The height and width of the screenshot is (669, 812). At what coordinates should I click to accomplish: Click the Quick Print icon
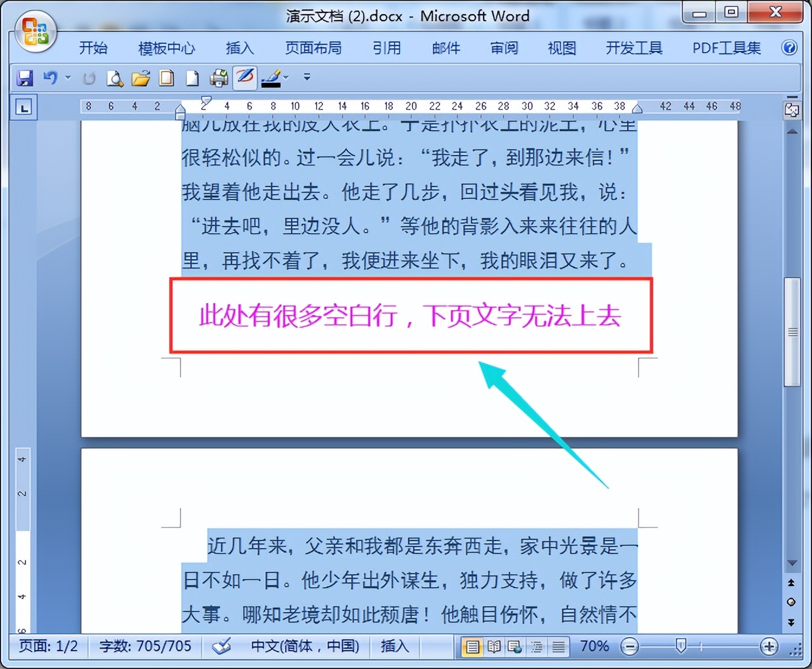[x=218, y=78]
